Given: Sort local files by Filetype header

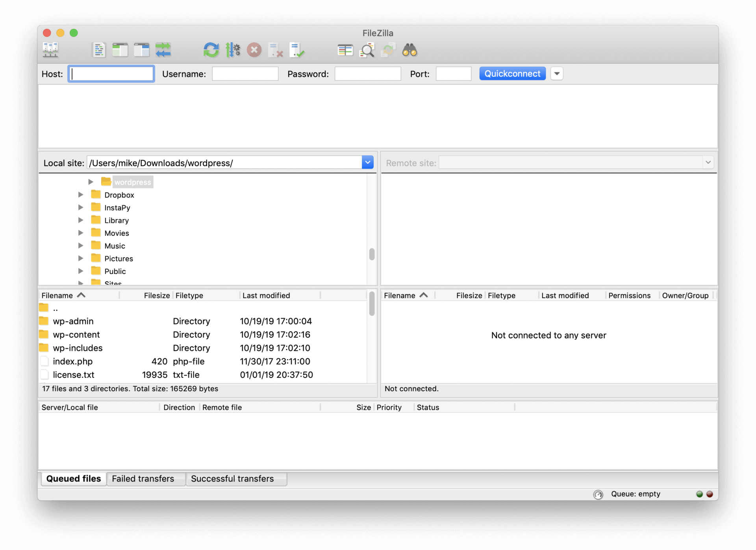Looking at the screenshot, I should point(206,295).
